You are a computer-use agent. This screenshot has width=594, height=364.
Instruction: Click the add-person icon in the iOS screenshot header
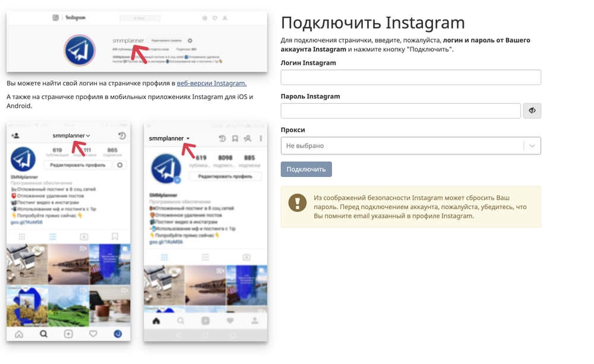(15, 135)
